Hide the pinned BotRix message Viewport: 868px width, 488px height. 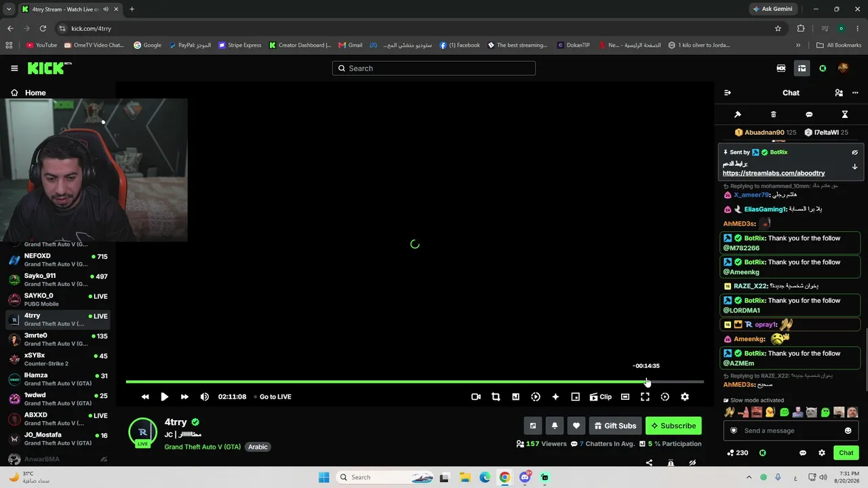pos(855,152)
